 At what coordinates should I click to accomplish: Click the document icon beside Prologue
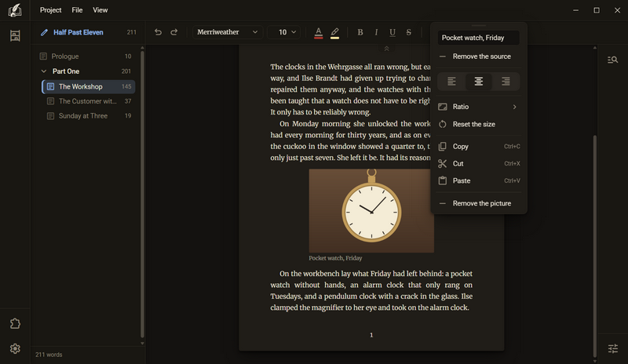tap(43, 56)
